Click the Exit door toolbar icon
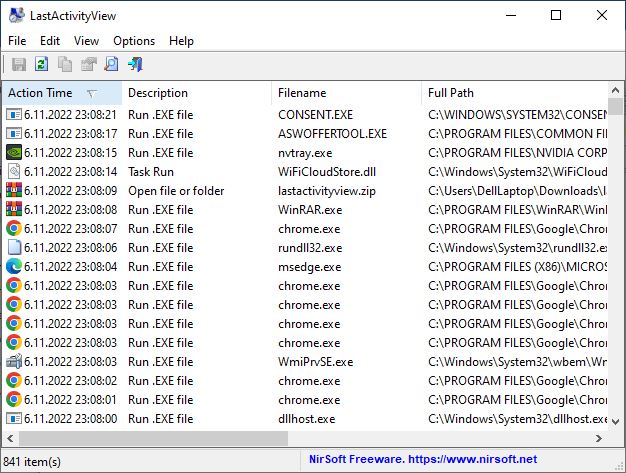The image size is (626, 473). 135,64
